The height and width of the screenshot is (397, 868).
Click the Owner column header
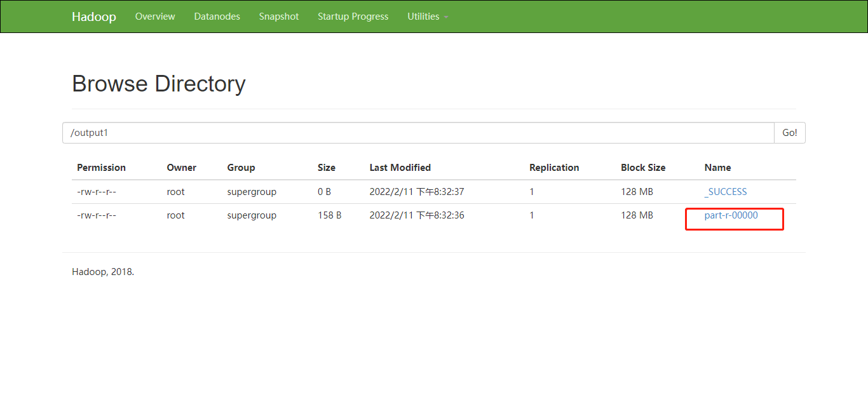[x=181, y=168]
